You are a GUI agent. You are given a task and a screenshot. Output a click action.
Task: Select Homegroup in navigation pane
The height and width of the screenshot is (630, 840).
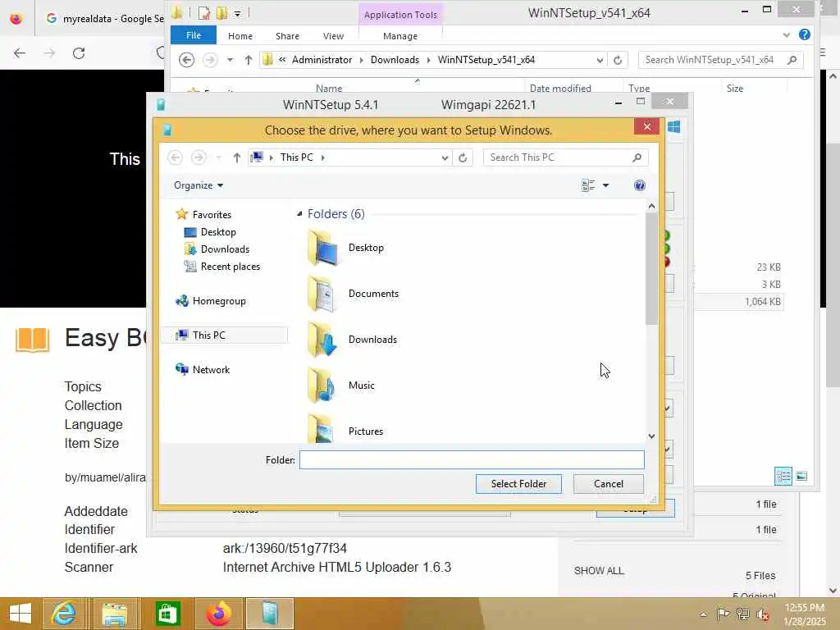219,301
